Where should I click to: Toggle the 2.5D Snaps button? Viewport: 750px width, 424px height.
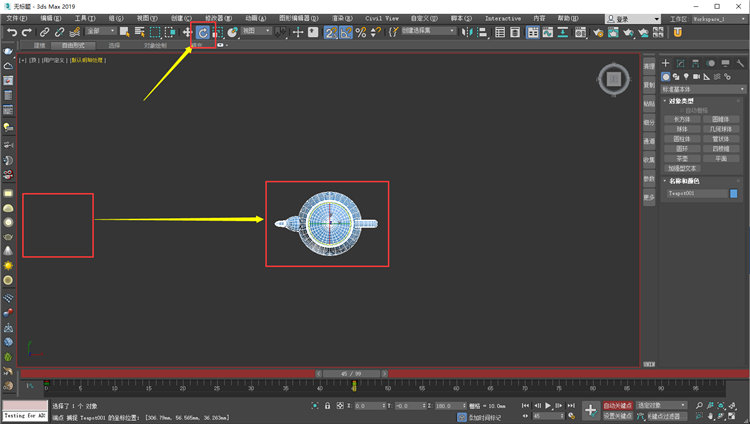pyautogui.click(x=331, y=32)
